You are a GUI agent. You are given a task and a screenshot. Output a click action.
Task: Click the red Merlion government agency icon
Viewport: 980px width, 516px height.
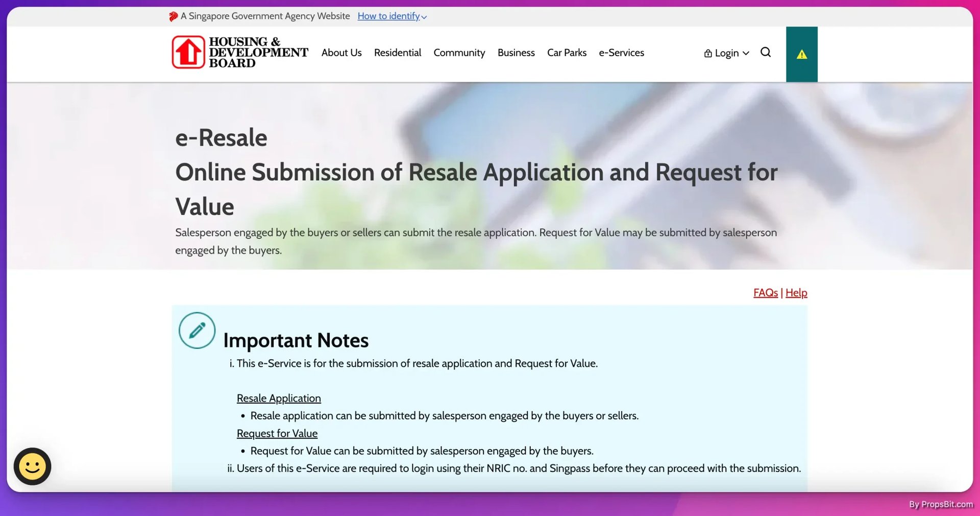pos(173,16)
